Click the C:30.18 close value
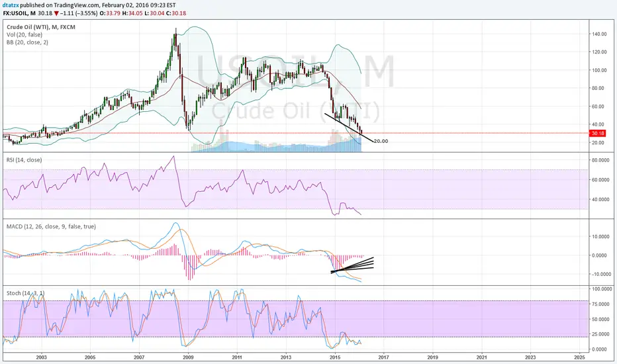Image resolution: width=617 pixels, height=364 pixels. coord(175,13)
